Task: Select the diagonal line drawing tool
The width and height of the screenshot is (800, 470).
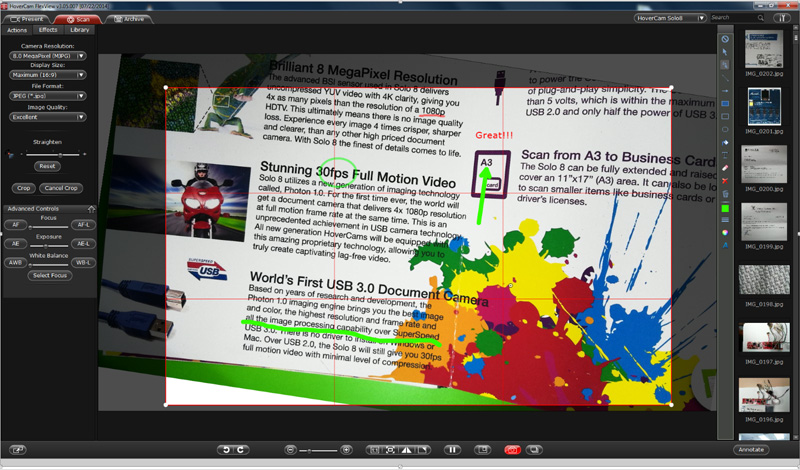Action: coord(725,78)
